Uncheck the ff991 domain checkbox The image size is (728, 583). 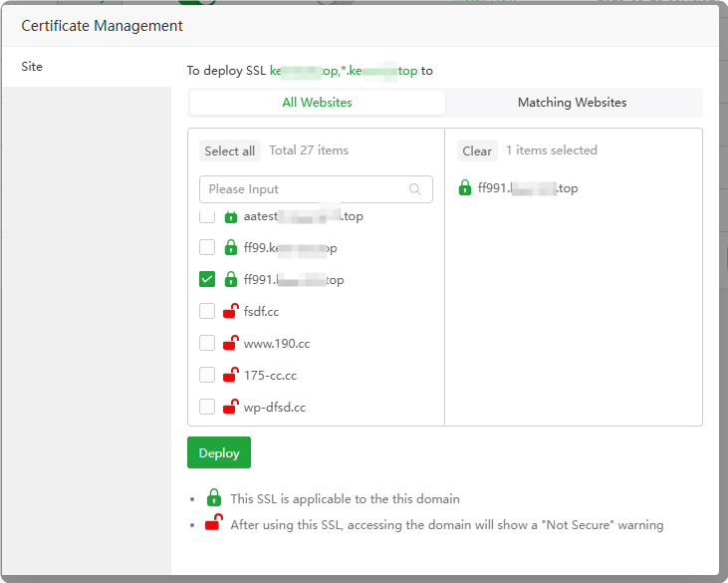pos(207,280)
